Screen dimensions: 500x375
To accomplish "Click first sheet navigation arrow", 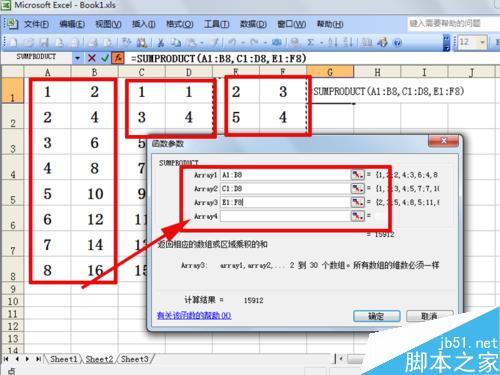I will 6,359.
